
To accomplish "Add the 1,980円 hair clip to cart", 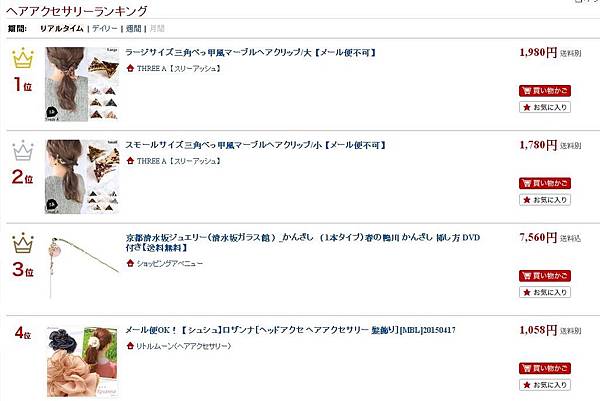I will (545, 91).
